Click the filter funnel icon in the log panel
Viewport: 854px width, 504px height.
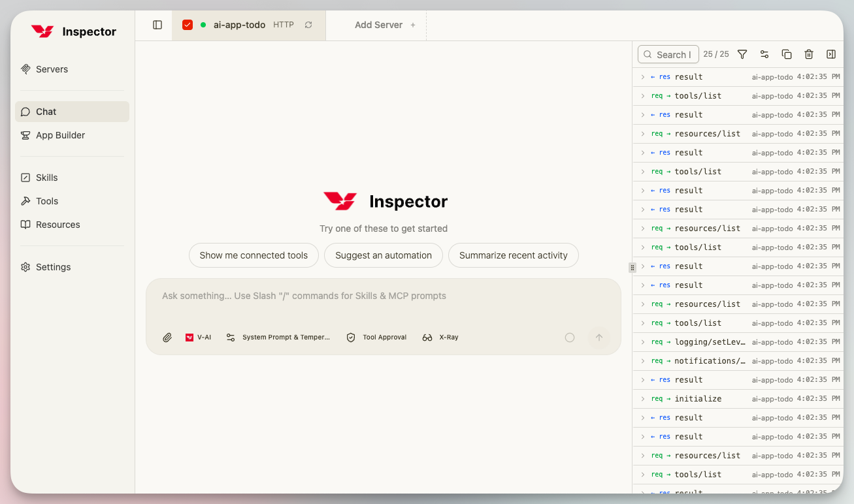click(742, 54)
